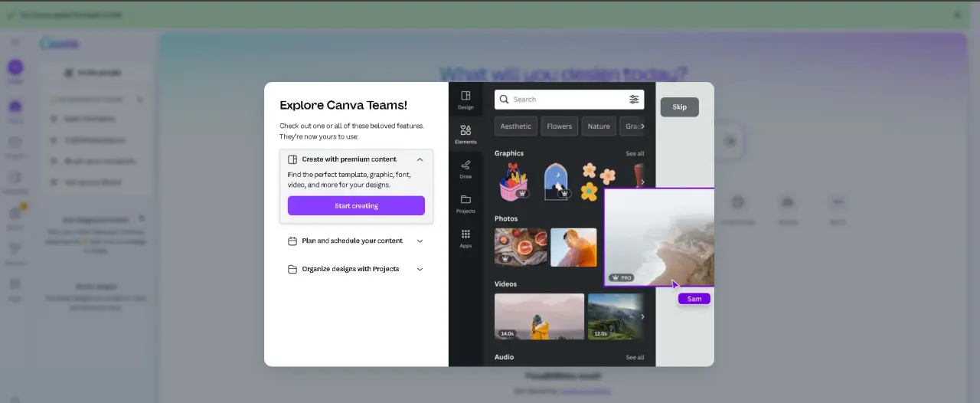Click the crown PRO badge on the beach photo
Viewport: 980px width, 403px height.
pyautogui.click(x=621, y=277)
